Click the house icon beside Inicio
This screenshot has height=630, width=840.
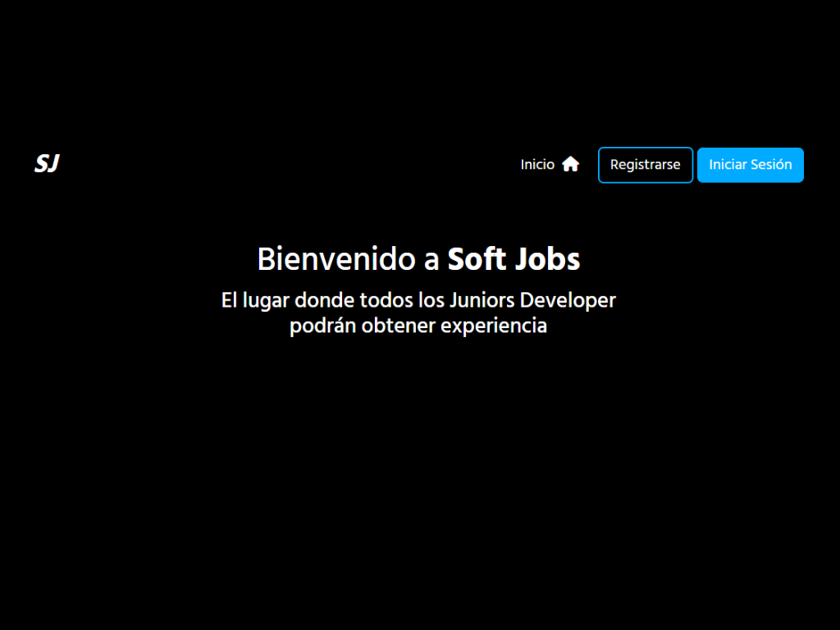570,164
